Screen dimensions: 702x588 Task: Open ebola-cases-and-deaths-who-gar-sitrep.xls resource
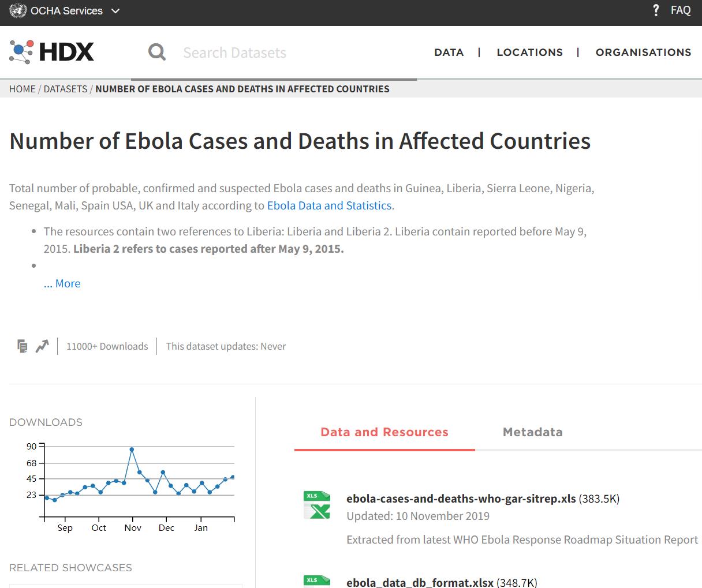click(461, 499)
